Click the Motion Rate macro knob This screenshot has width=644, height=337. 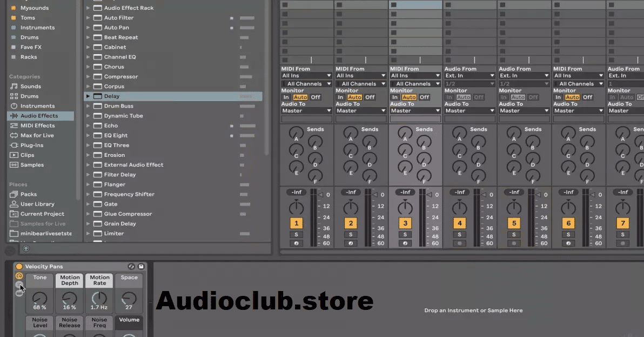click(x=99, y=299)
